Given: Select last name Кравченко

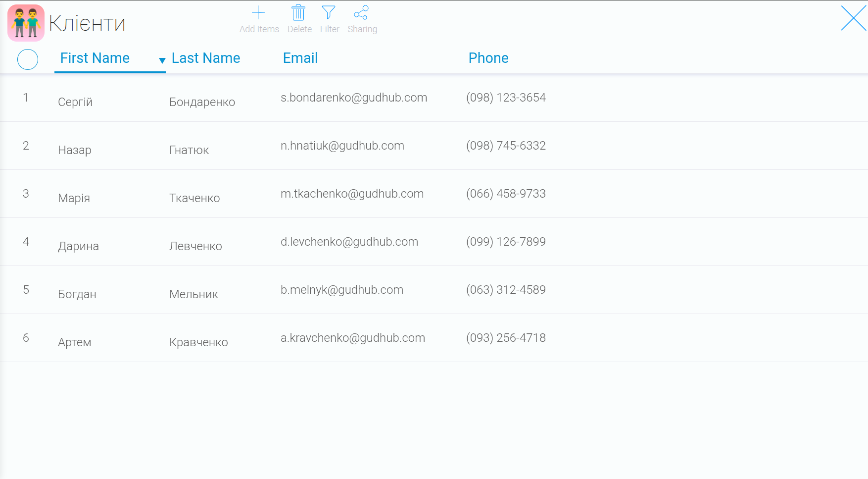Looking at the screenshot, I should point(198,342).
